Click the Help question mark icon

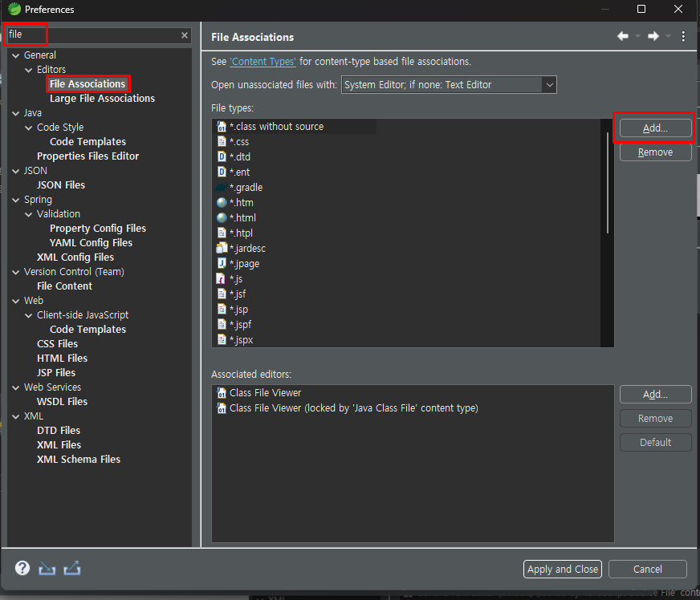coord(22,569)
